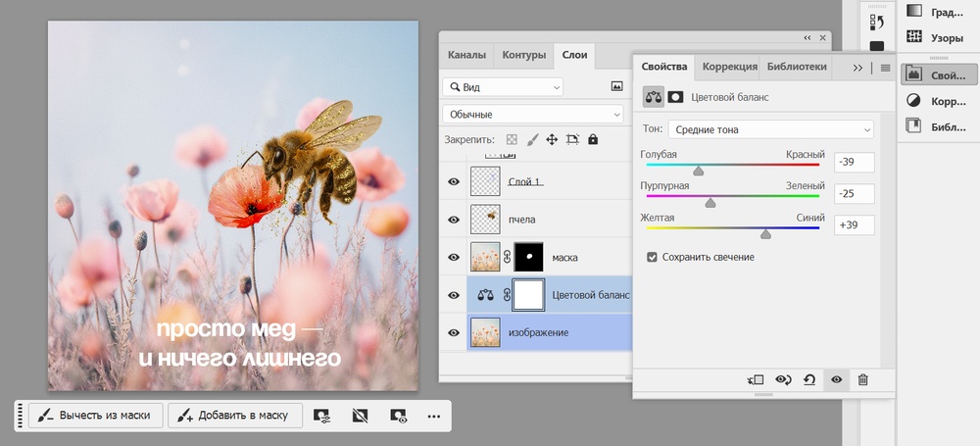Screen dimensions: 980x446
Task: Open the History panel icon
Action: 877,21
